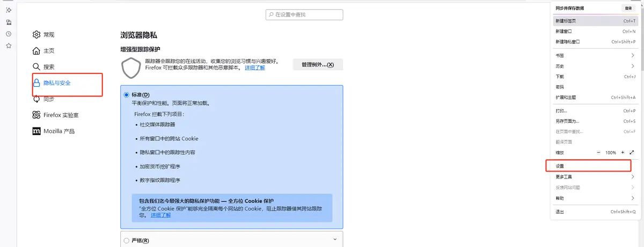Click the 所有窗口中的跨站 Cookie item

click(x=169, y=138)
